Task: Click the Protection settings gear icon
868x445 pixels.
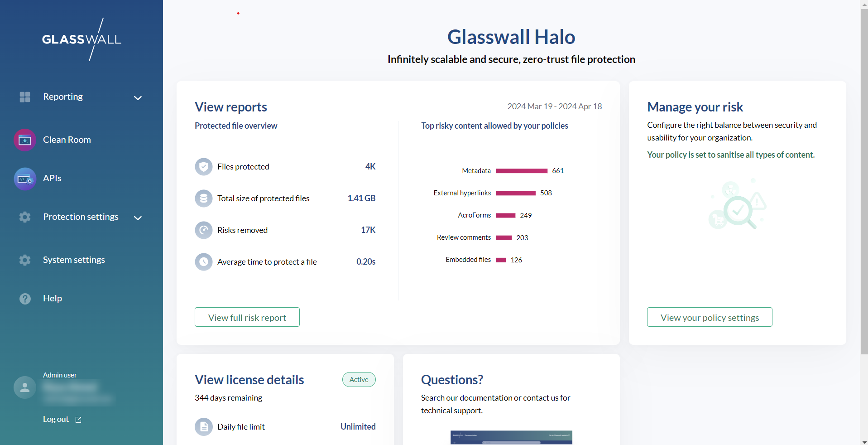Action: [25, 217]
